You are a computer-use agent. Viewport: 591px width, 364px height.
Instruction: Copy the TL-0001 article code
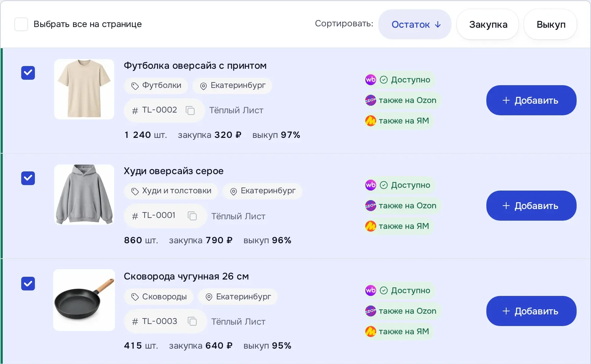click(192, 216)
